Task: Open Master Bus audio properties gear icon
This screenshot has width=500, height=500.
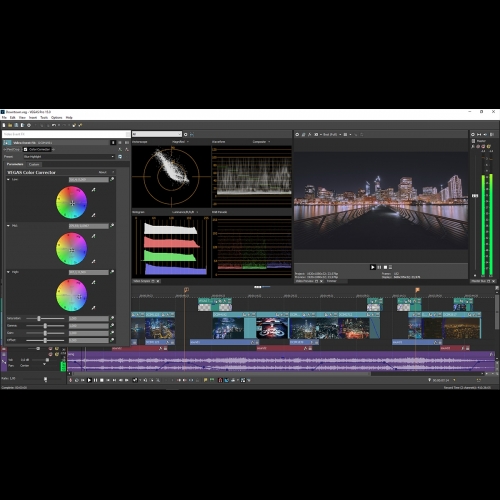Action: coord(473,134)
